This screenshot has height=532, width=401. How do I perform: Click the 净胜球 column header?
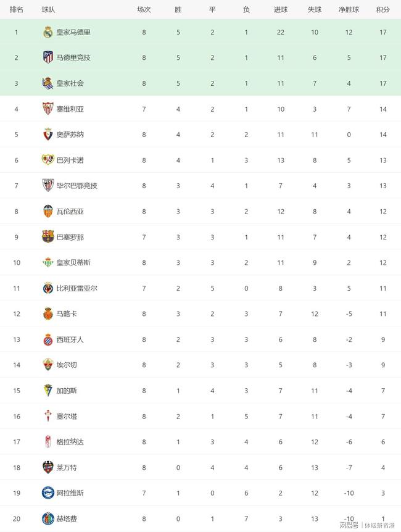point(349,10)
